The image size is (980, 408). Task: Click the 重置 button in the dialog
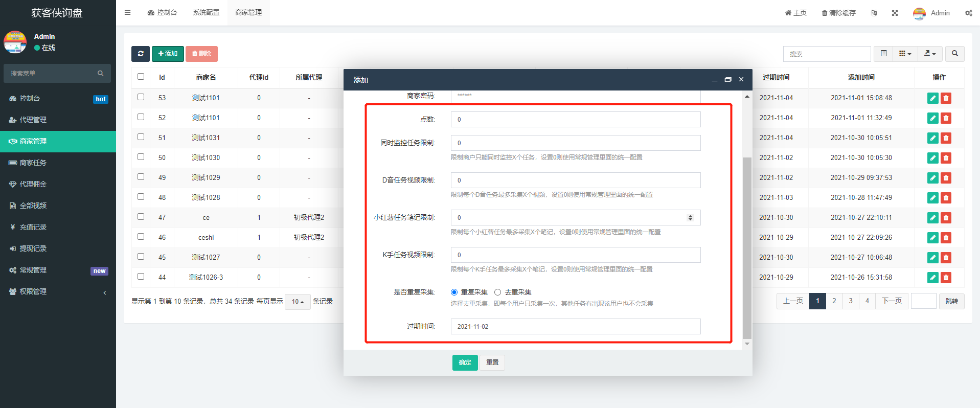click(x=492, y=362)
